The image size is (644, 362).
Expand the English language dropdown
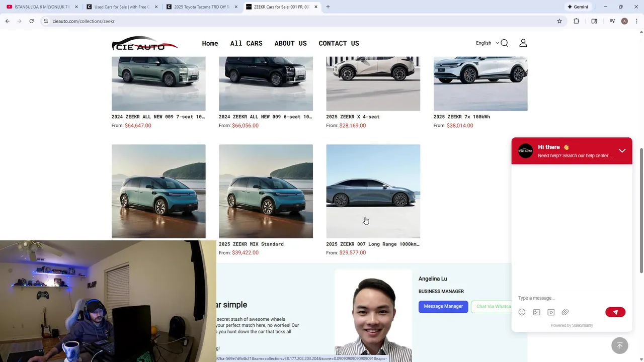pos(487,43)
